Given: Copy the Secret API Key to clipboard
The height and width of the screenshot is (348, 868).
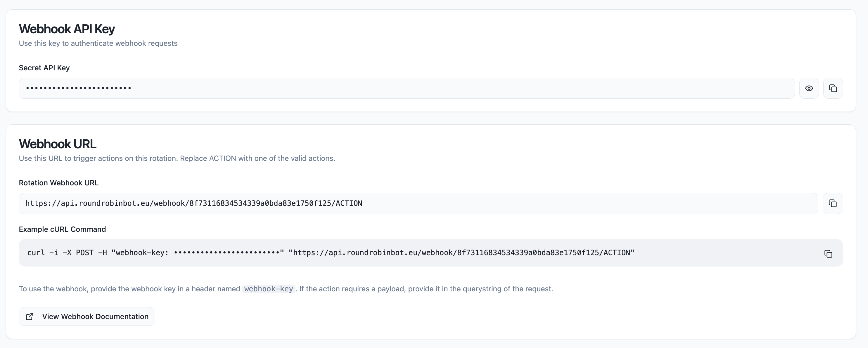Looking at the screenshot, I should click(833, 88).
